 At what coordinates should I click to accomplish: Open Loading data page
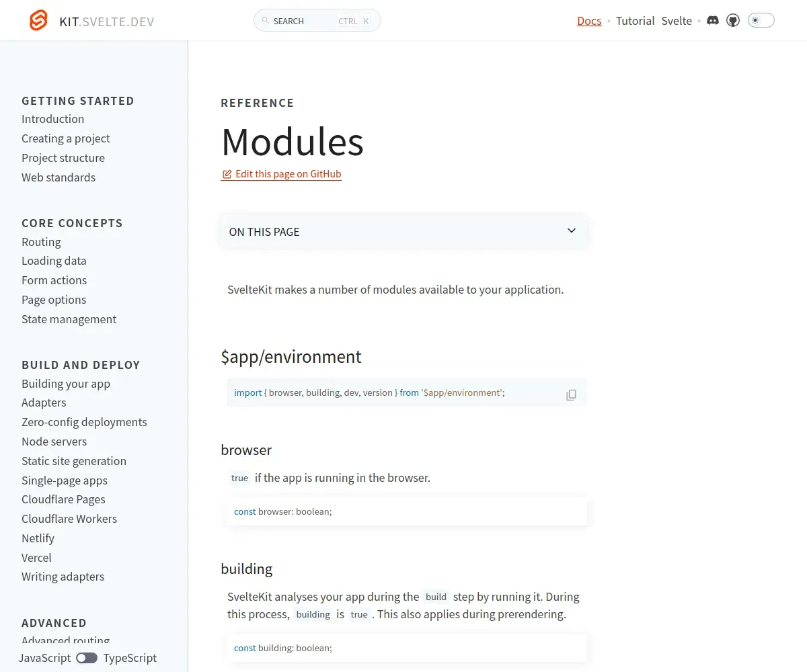tap(54, 261)
